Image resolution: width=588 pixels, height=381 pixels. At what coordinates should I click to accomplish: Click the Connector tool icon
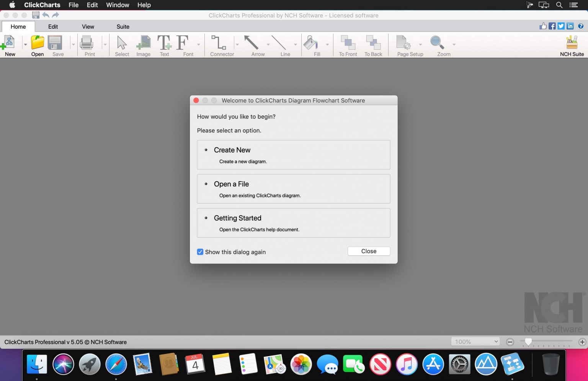[219, 43]
